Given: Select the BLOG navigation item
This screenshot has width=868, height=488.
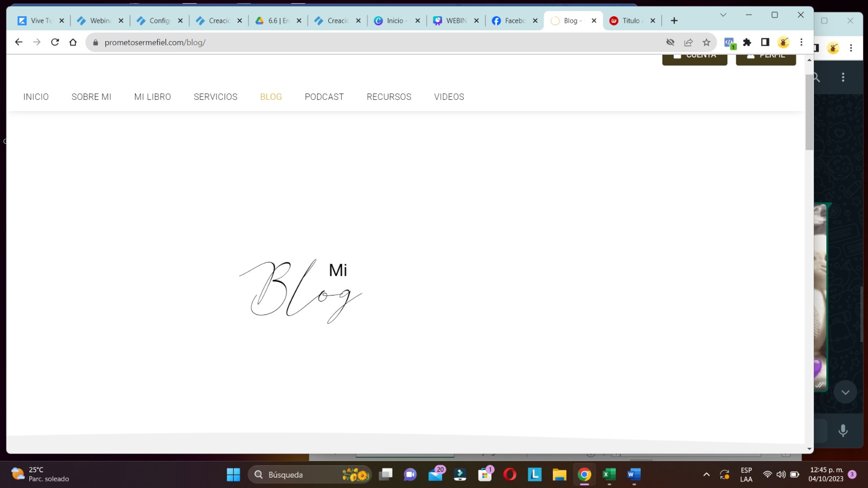Looking at the screenshot, I should pyautogui.click(x=271, y=97).
